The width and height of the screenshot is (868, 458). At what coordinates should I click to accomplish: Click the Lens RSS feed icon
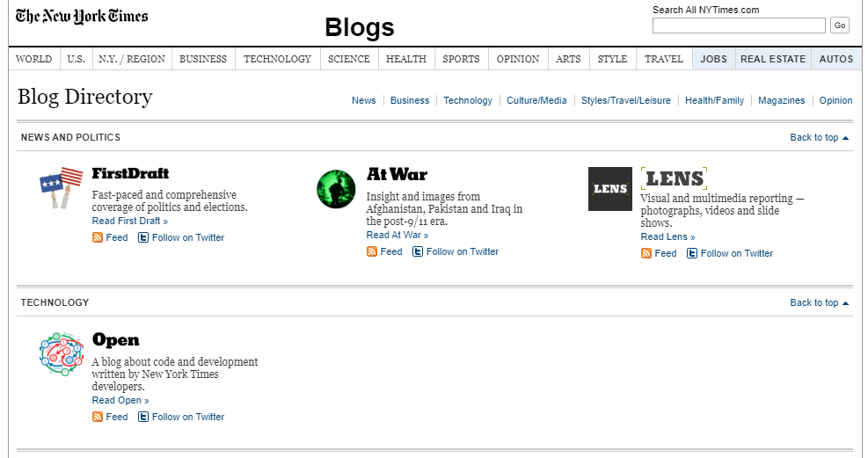tap(646, 253)
